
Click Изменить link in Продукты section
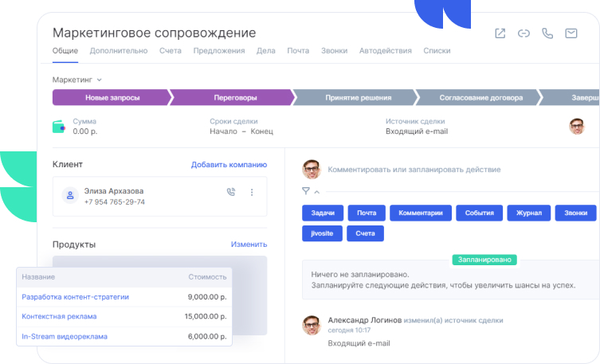point(249,245)
